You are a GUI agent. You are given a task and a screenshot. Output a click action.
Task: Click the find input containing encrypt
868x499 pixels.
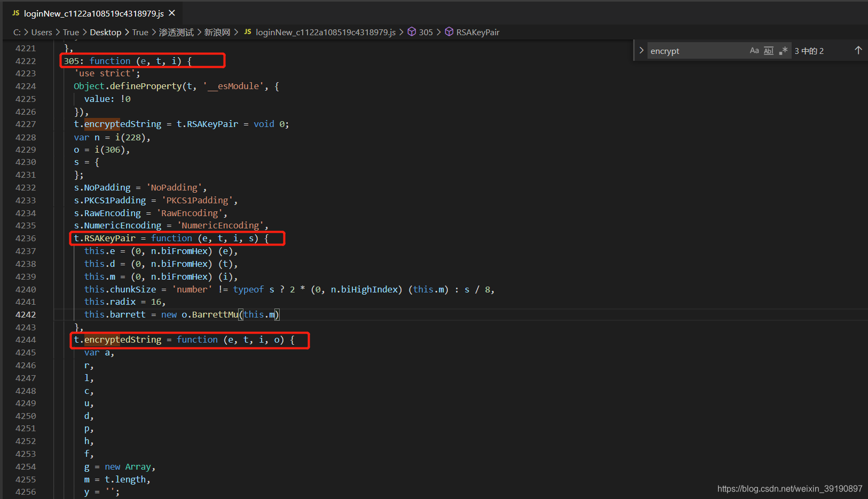pos(697,51)
